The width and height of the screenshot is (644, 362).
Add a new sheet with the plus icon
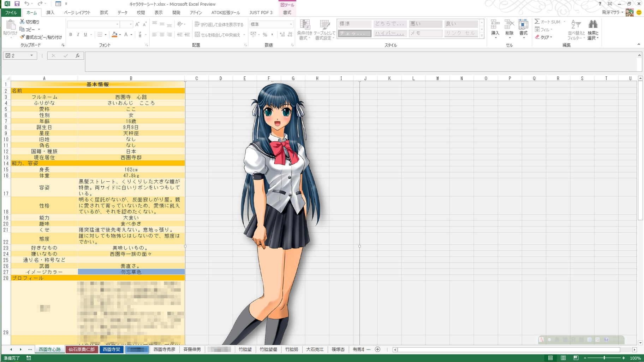(377, 349)
